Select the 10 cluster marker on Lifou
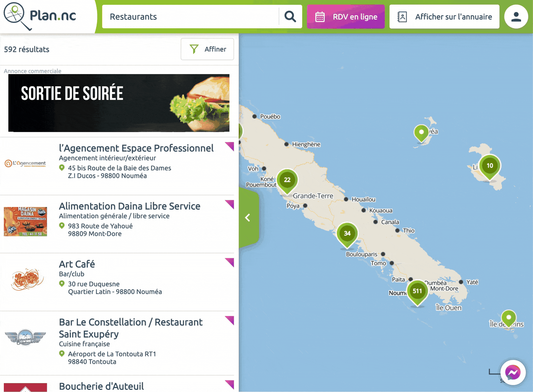This screenshot has height=392, width=533. point(490,167)
